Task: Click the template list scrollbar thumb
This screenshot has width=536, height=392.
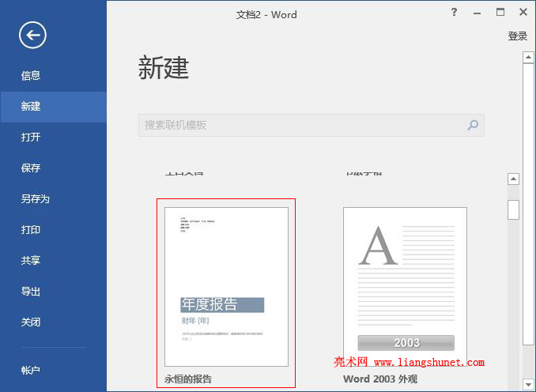Action: pyautogui.click(x=513, y=209)
